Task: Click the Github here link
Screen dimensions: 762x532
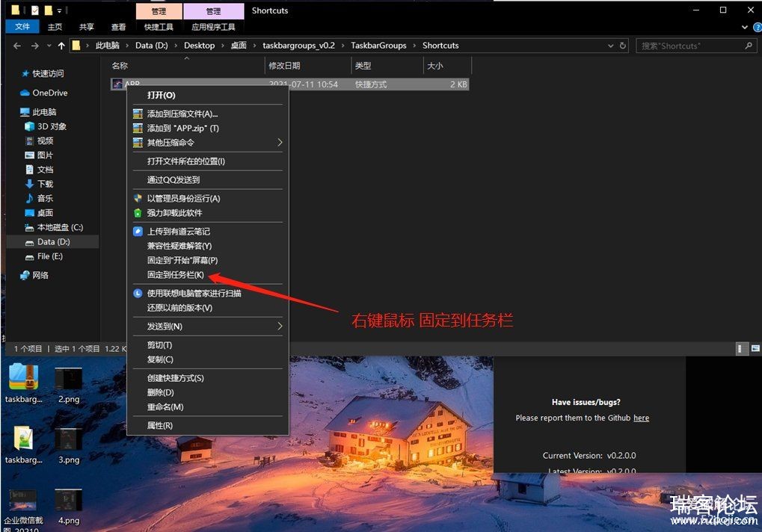Action: pos(641,418)
